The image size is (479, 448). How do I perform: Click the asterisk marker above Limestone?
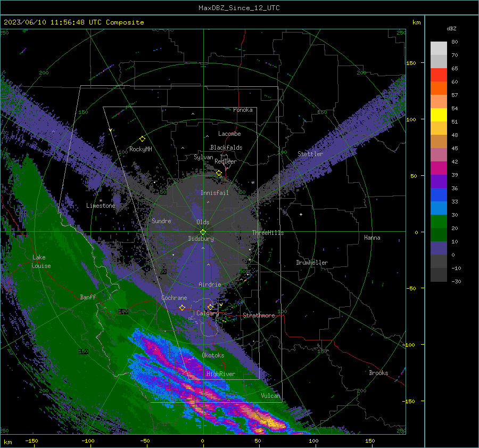coord(101,201)
